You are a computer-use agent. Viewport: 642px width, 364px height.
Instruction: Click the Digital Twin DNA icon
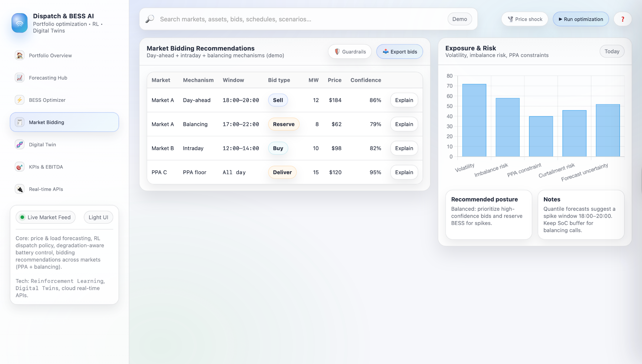click(19, 144)
